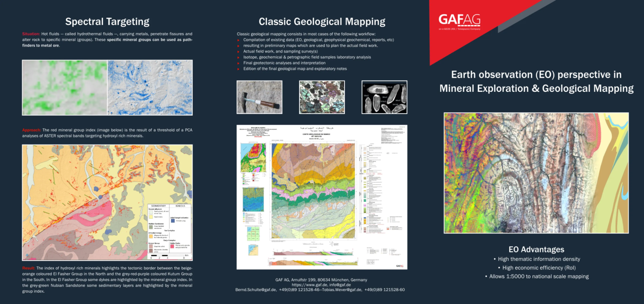Viewport: 644px width, 304px height.
Task: Expand the SEDIMENTARY legend column
Action: click(x=159, y=206)
